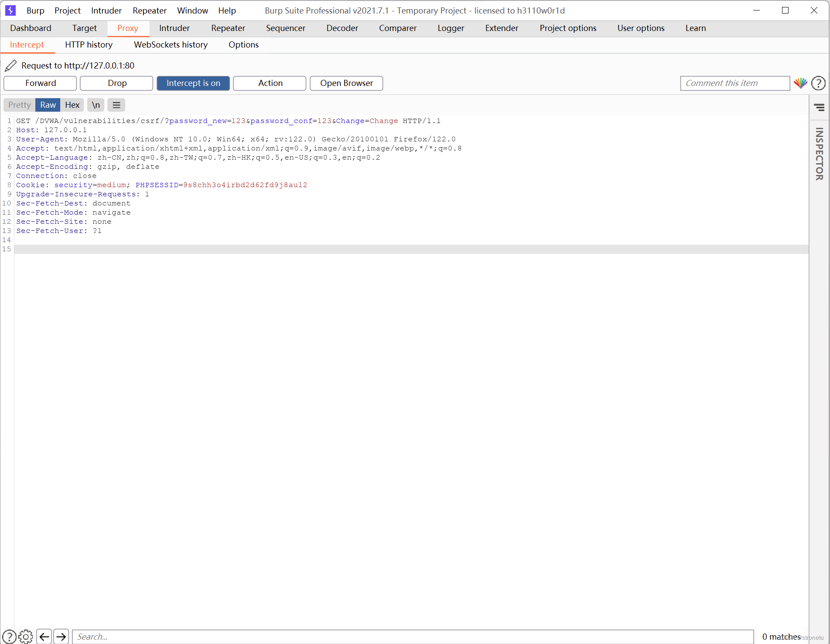Switch to the Repeater tool tab
Screen dimensions: 830x644
pos(228,28)
